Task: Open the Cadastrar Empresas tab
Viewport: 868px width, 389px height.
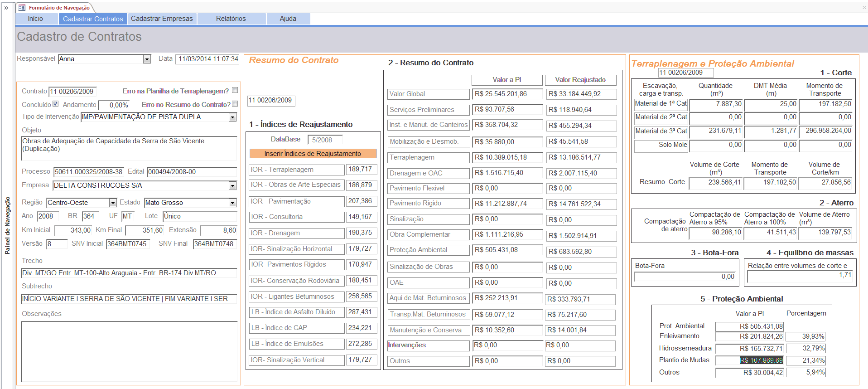Action: point(162,19)
